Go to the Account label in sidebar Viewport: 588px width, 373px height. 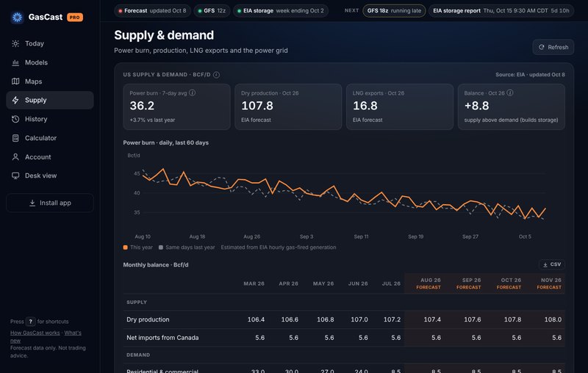[38, 157]
